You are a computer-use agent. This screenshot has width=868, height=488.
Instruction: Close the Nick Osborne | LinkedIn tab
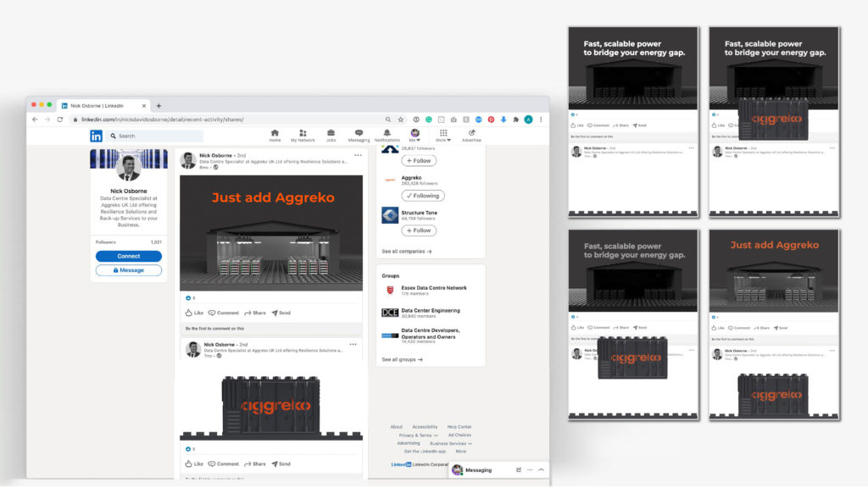[144, 106]
